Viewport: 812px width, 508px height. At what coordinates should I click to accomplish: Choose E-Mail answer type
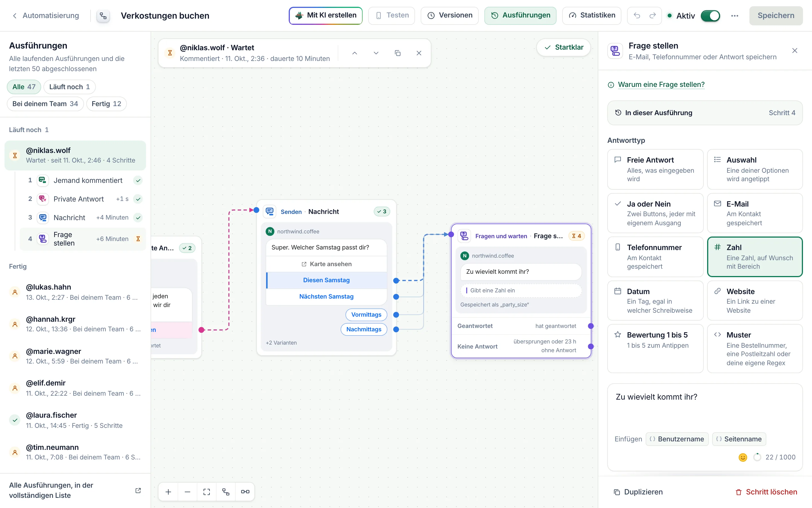(754, 213)
